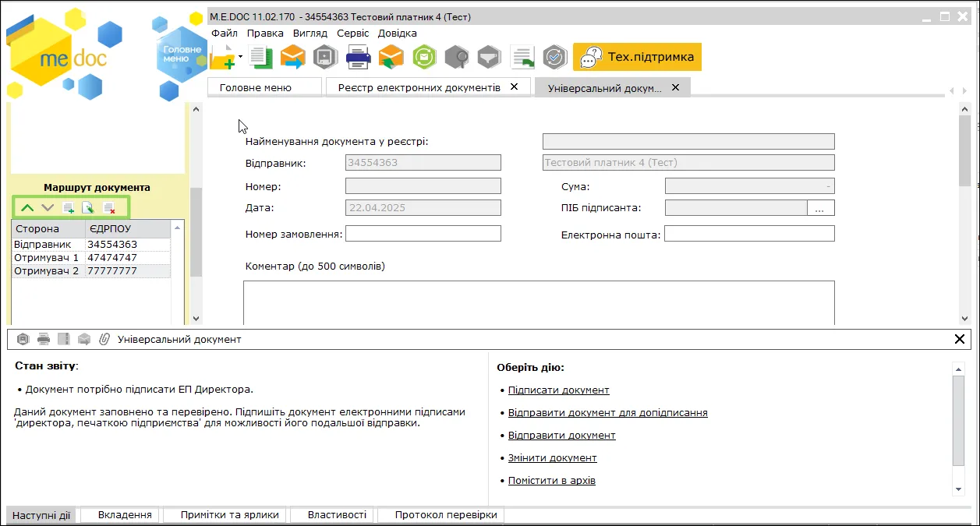
Task: Close the Універсальний докум... tab
Action: tap(675, 87)
